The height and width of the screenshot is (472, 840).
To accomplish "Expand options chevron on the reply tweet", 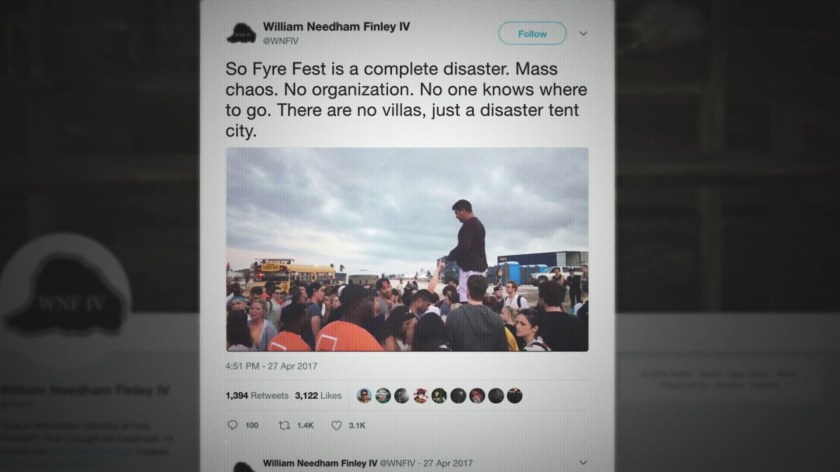I will point(583,462).
